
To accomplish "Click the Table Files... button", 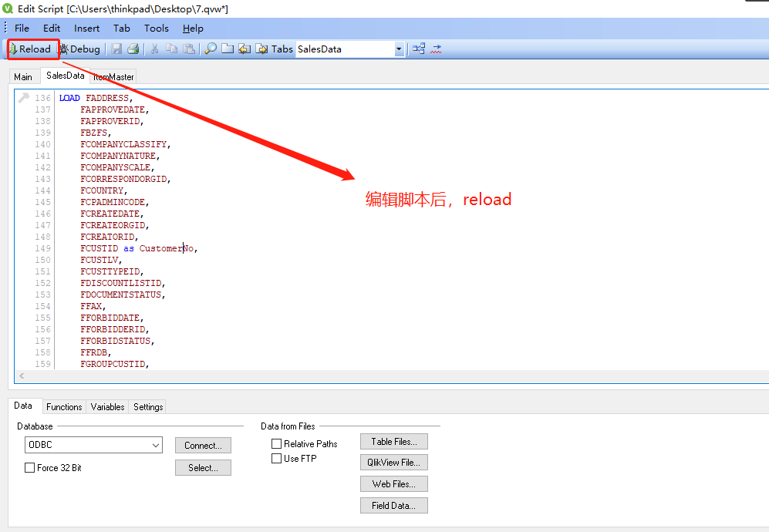I will point(394,441).
